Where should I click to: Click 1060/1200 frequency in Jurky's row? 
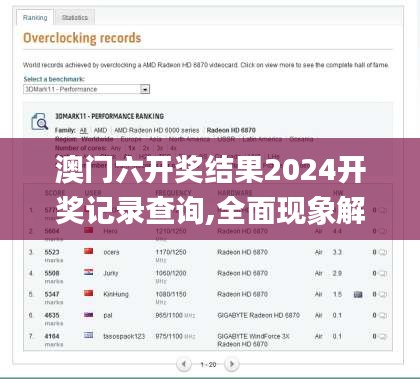click(171, 273)
